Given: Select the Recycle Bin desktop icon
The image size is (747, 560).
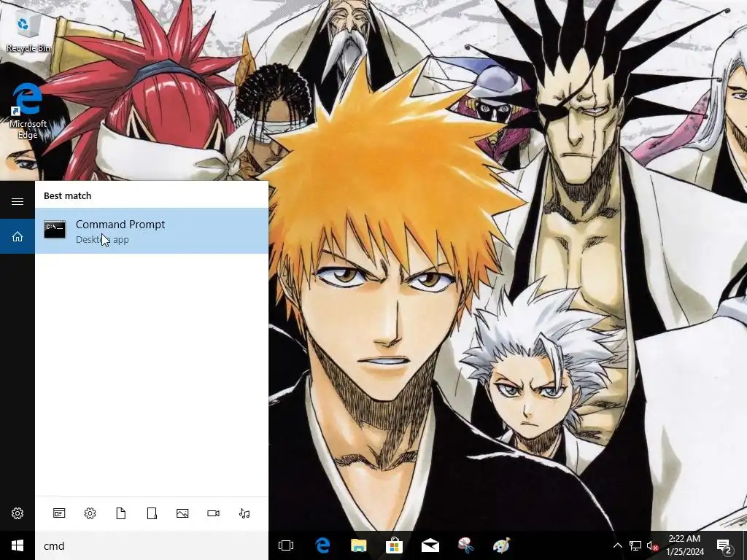Looking at the screenshot, I should (28, 32).
